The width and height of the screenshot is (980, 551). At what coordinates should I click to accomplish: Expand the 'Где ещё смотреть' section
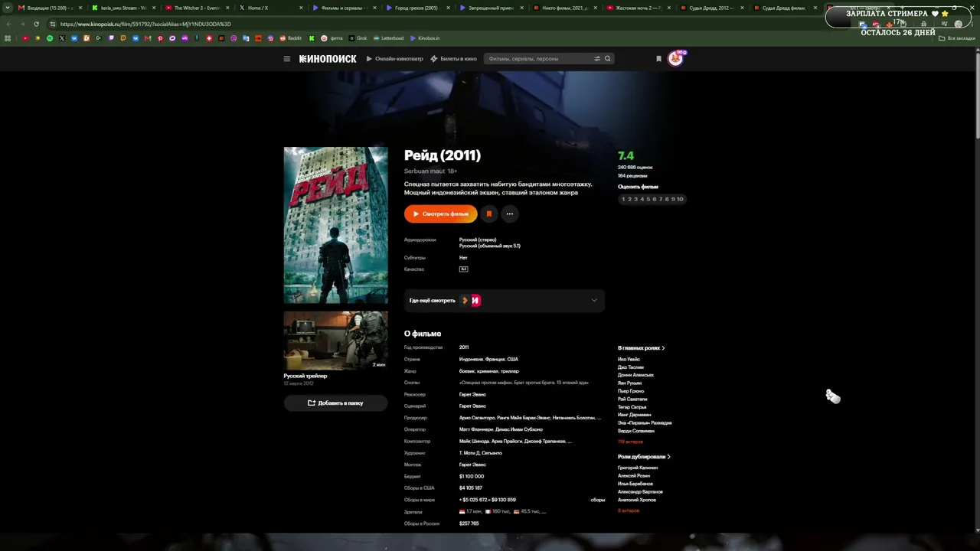[x=504, y=301]
